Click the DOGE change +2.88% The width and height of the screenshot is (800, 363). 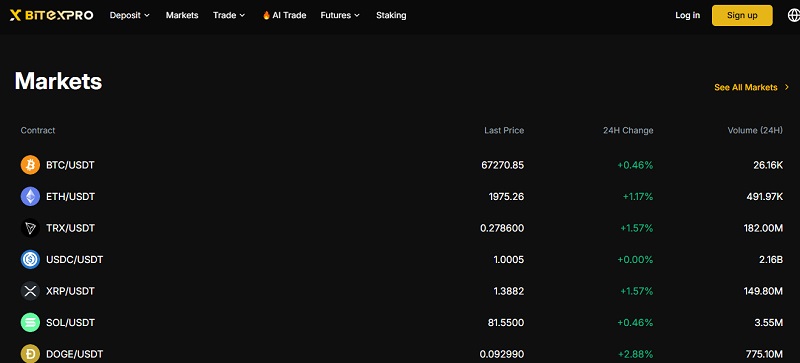(x=635, y=354)
